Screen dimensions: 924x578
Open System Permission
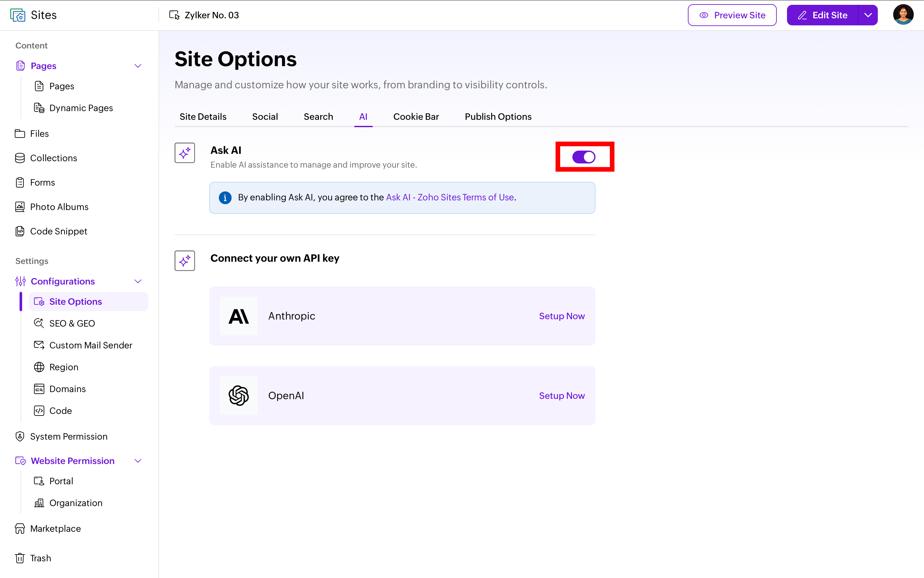point(61,436)
